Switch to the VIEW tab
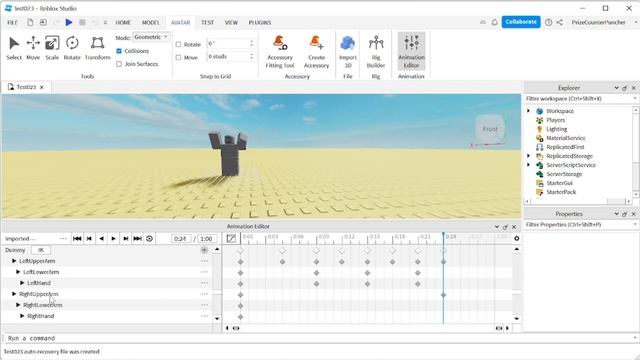Screen dimensions: 640x360 (231, 22)
